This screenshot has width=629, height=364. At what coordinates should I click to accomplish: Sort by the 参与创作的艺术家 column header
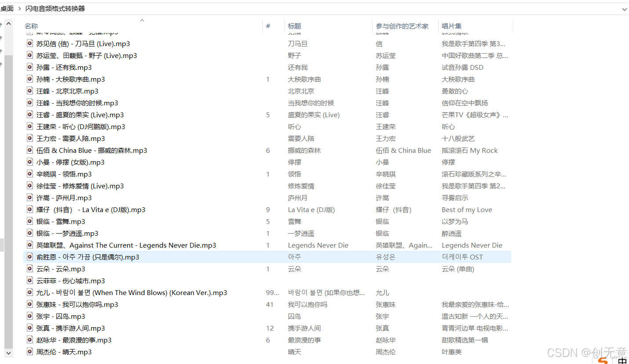pos(402,26)
